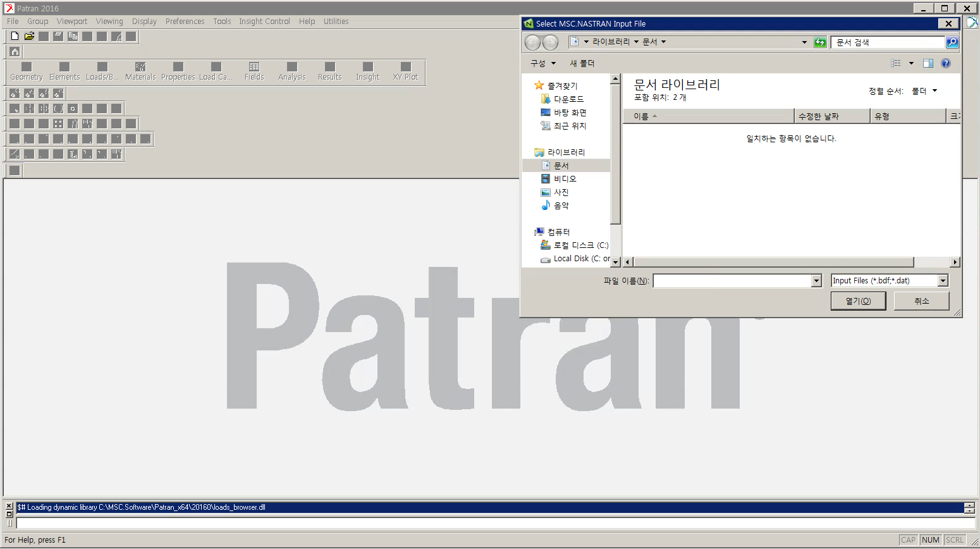
Task: Open the File menu
Action: point(13,22)
